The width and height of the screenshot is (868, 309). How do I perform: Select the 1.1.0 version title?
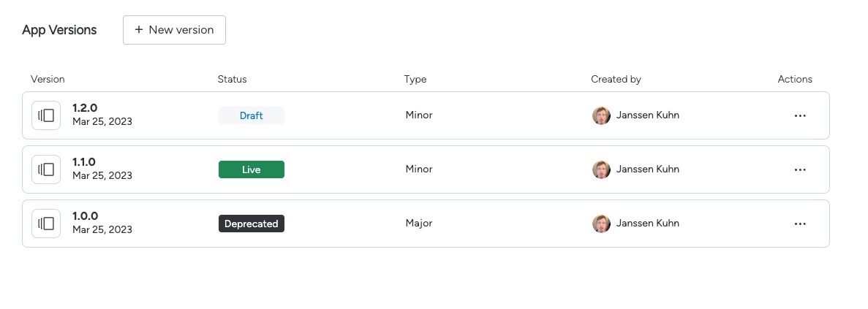pyautogui.click(x=84, y=162)
